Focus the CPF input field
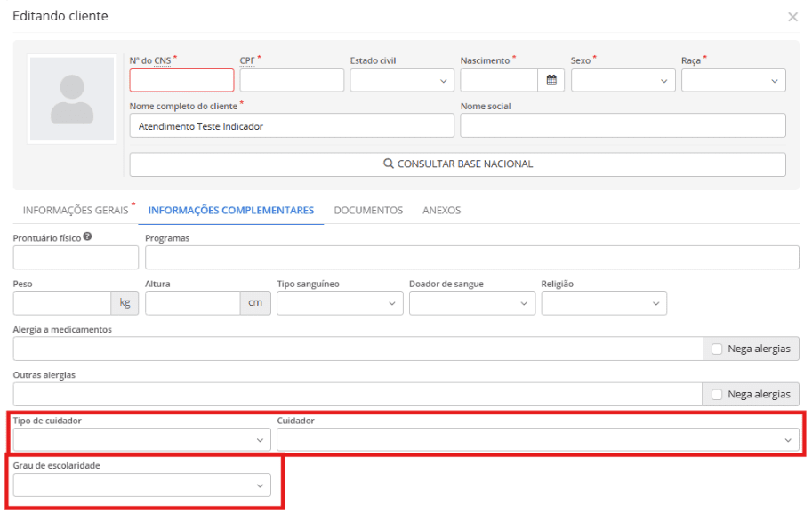The width and height of the screenshot is (812, 513). 291,80
